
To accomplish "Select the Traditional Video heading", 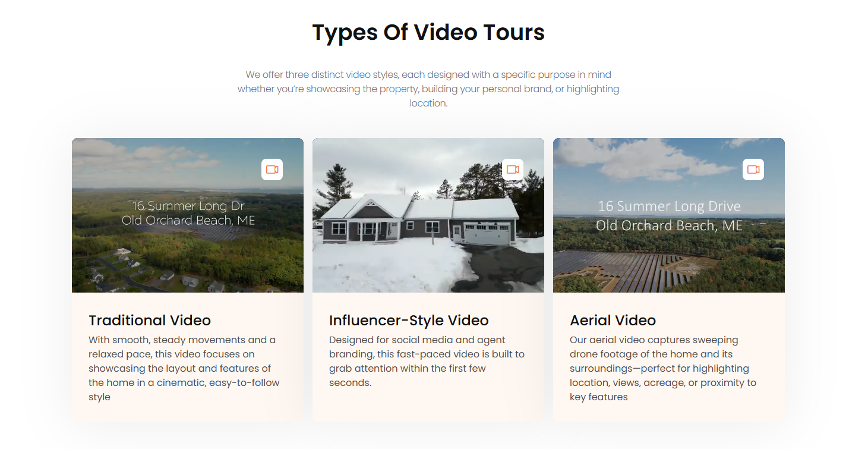I will 150,321.
